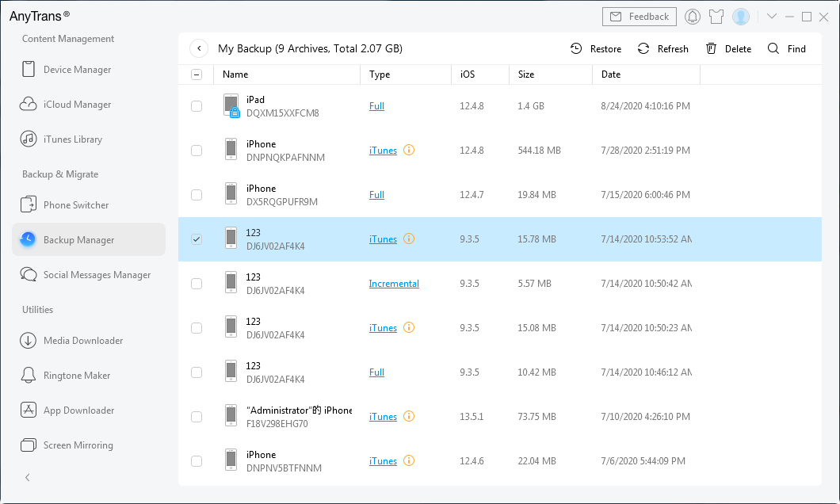This screenshot has height=504, width=840.
Task: Open the iTunes link for the 73.75 MB backup
Action: [x=383, y=417]
